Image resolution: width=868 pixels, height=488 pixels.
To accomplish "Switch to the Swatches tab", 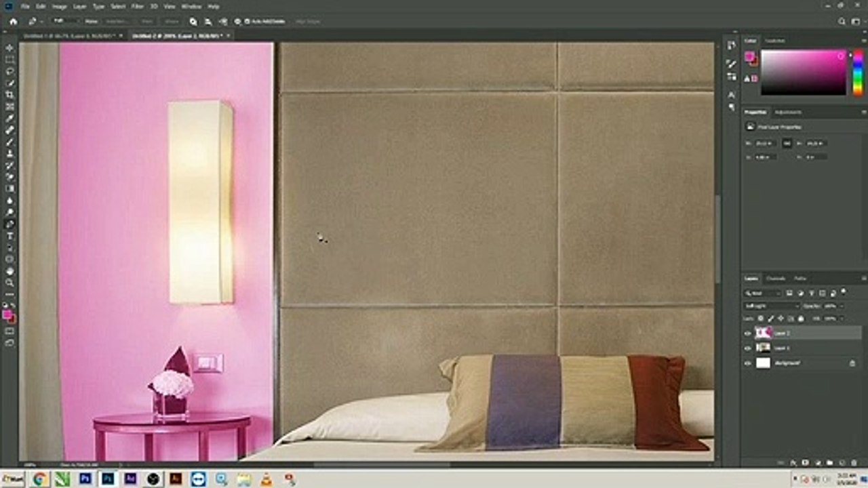I will pyautogui.click(x=774, y=41).
